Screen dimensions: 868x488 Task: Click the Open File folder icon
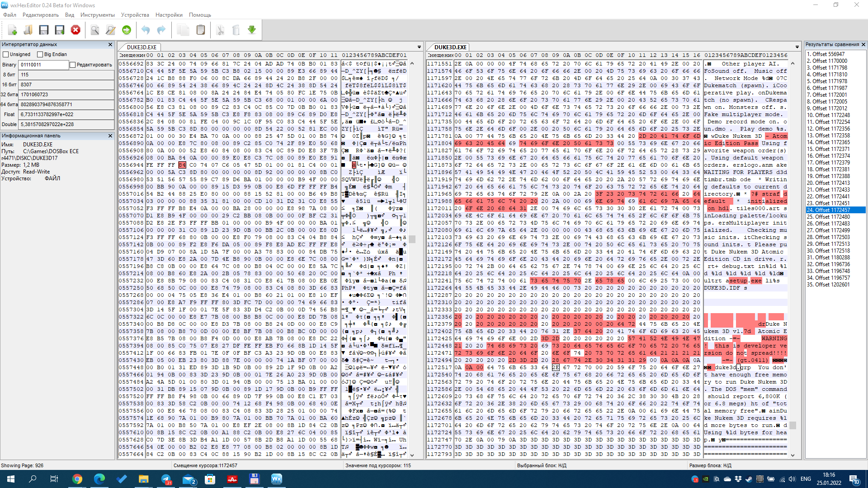28,30
